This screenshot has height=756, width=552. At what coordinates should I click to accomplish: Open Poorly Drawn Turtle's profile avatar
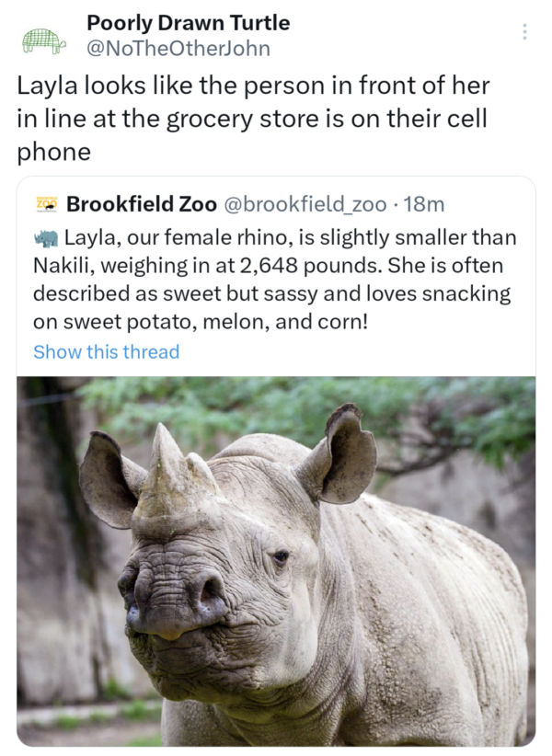(x=43, y=40)
